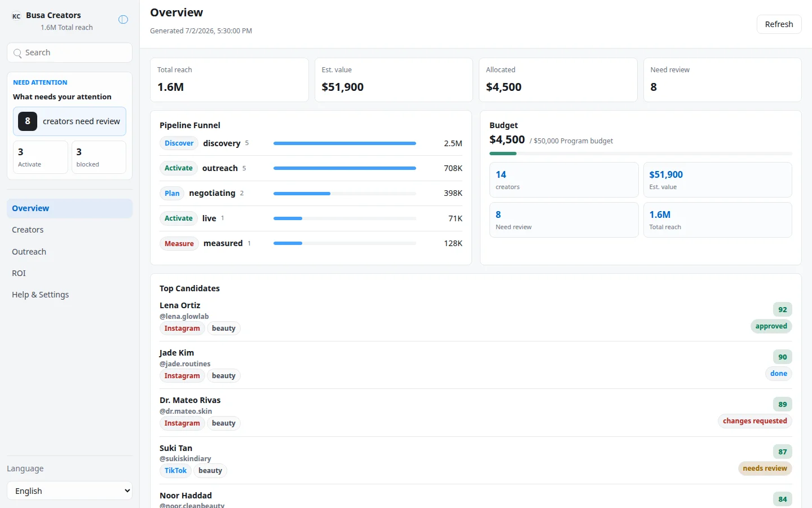812x508 pixels.
Task: Open the 3 Activate attention card
Action: click(41, 157)
